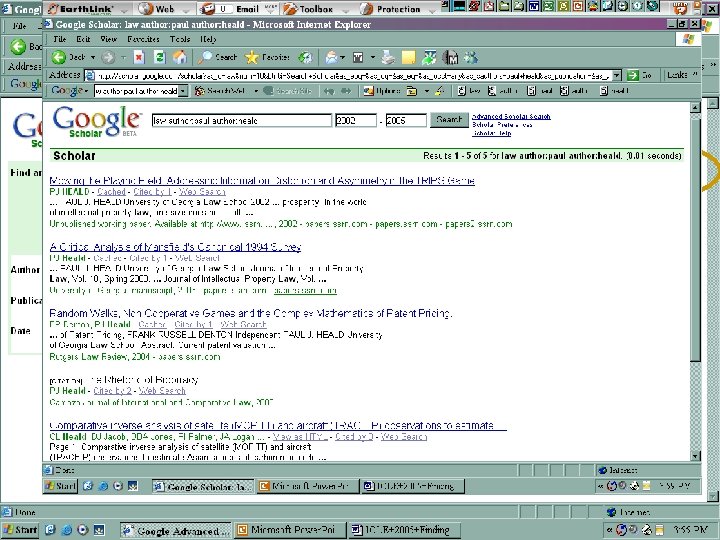Click Search Web on the Google toolbar
This screenshot has height=540, width=720.
[219, 91]
